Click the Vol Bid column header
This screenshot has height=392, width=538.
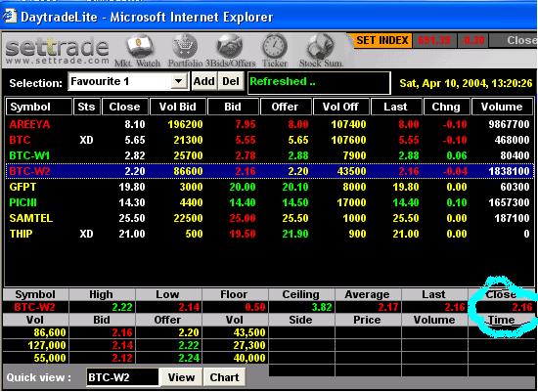[178, 107]
